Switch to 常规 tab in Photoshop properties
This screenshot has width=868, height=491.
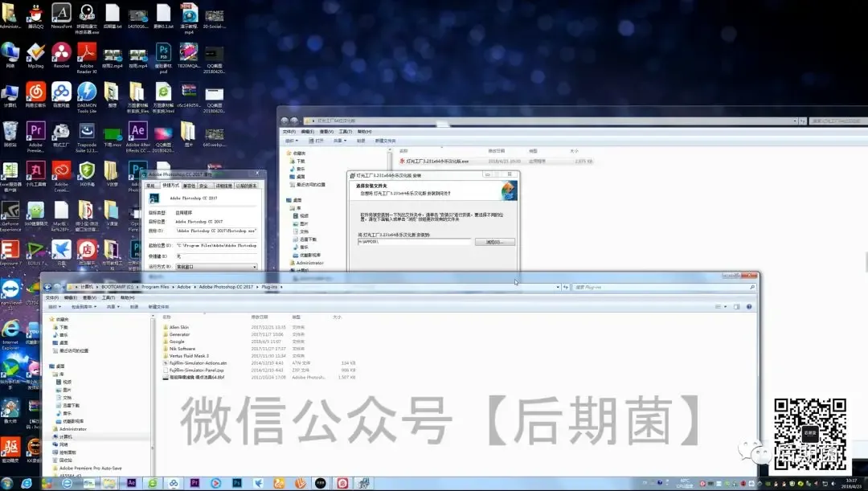pyautogui.click(x=150, y=186)
